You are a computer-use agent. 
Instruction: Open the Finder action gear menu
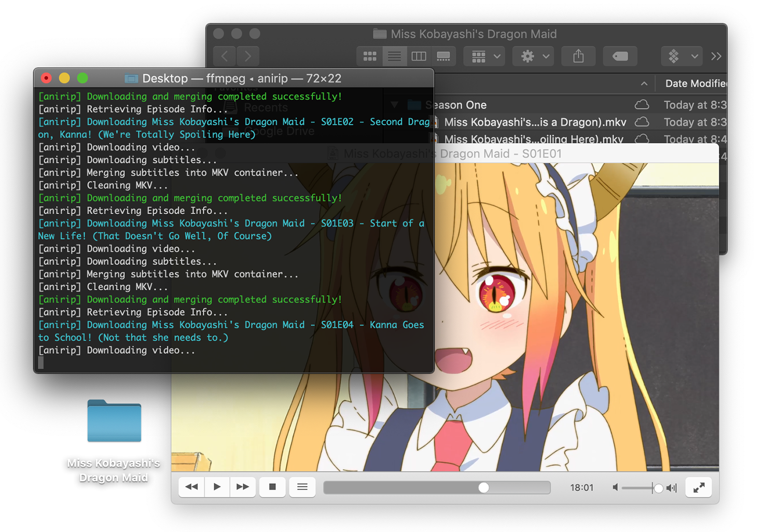coord(533,56)
